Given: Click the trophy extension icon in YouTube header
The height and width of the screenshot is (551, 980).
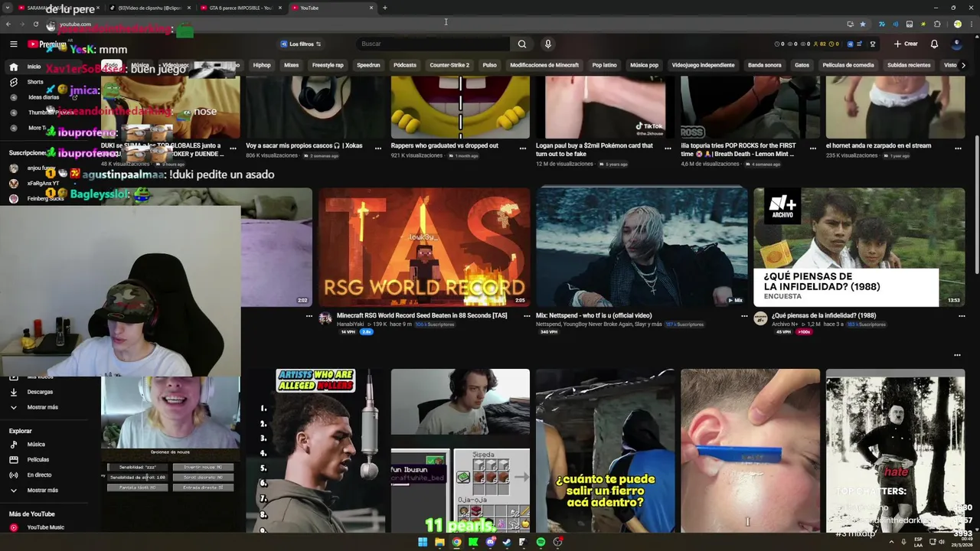Looking at the screenshot, I should pyautogui.click(x=873, y=44).
